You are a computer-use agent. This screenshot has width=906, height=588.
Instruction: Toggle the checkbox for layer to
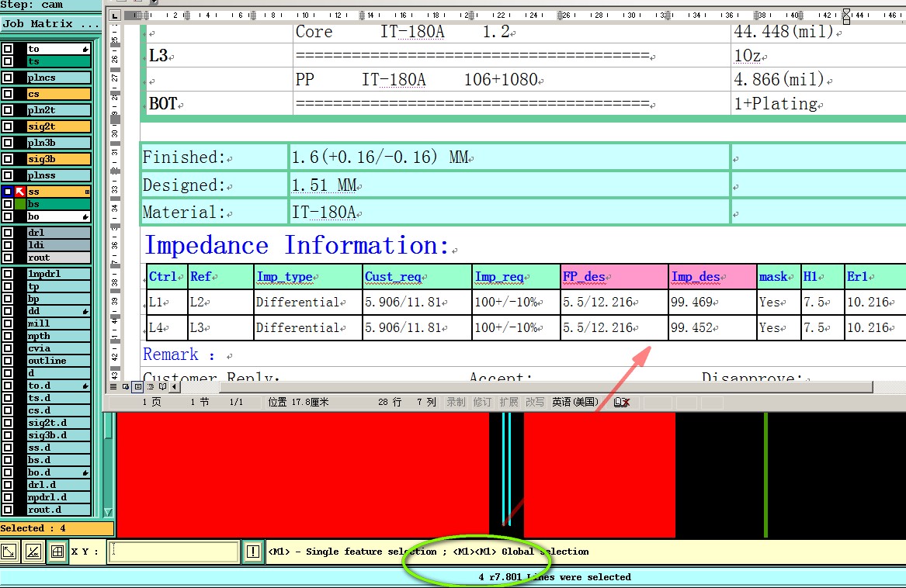tap(8, 49)
